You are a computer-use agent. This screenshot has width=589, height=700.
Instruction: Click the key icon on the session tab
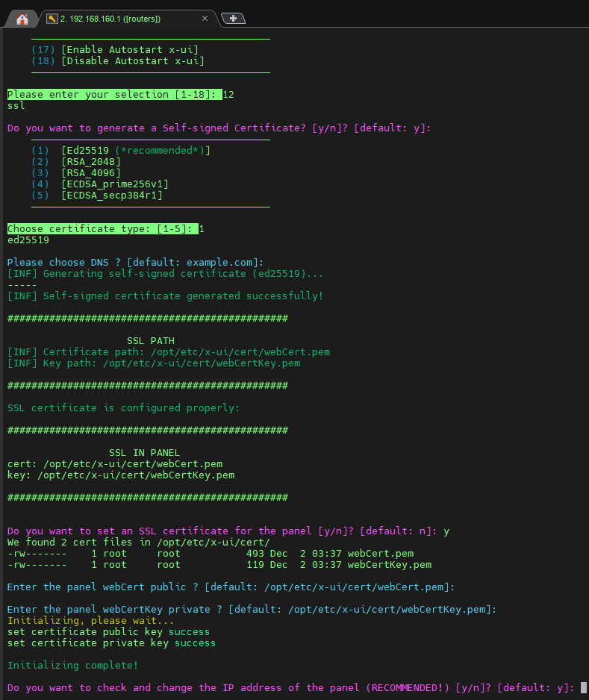52,19
